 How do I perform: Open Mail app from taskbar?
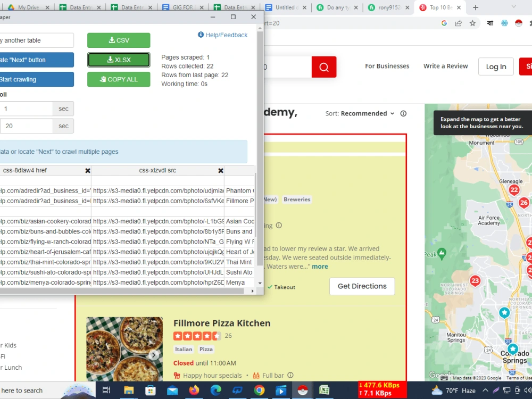[172, 390]
